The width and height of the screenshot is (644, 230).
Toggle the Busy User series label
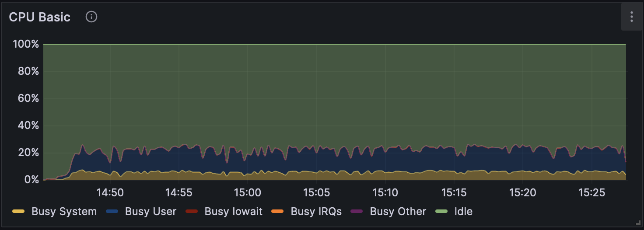click(150, 212)
